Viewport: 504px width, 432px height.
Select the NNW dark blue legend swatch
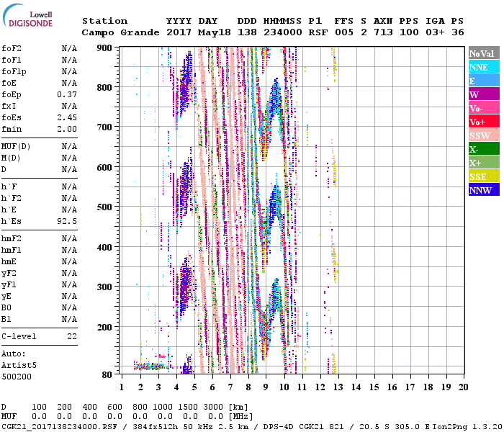(x=484, y=189)
